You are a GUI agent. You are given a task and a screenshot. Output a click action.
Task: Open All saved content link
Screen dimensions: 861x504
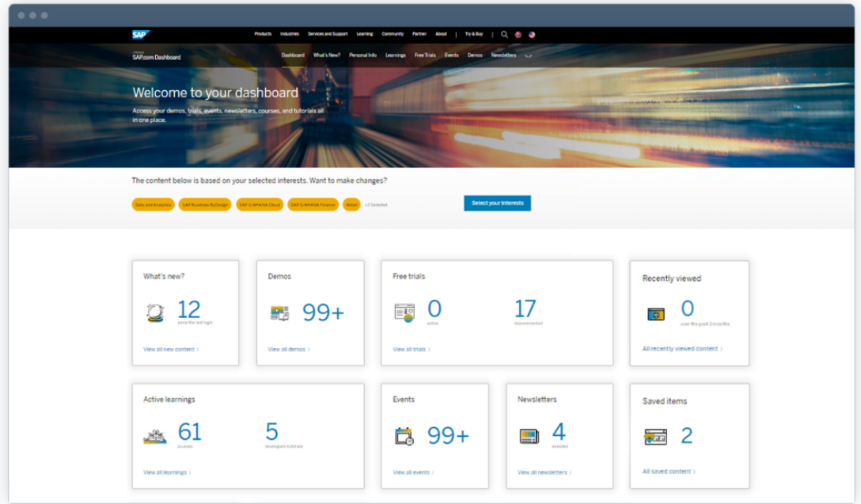pos(669,471)
